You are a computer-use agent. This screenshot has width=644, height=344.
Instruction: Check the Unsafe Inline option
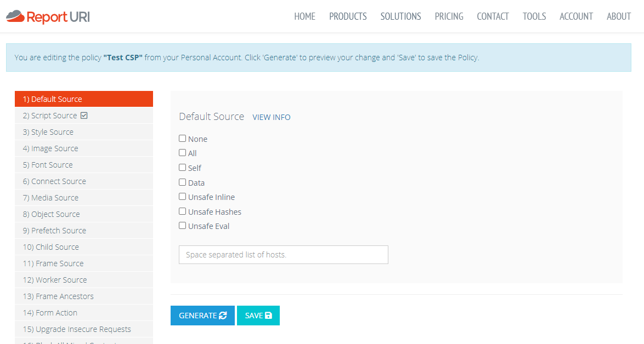click(183, 197)
